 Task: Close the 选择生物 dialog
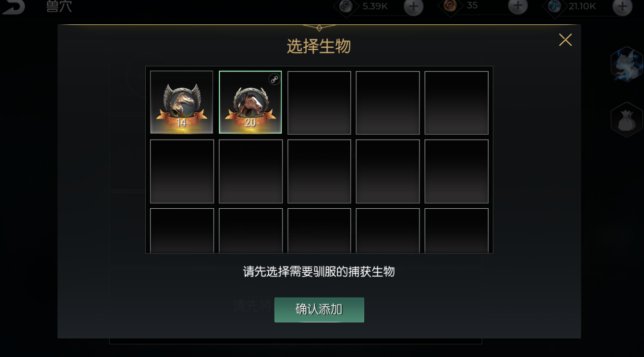click(565, 40)
